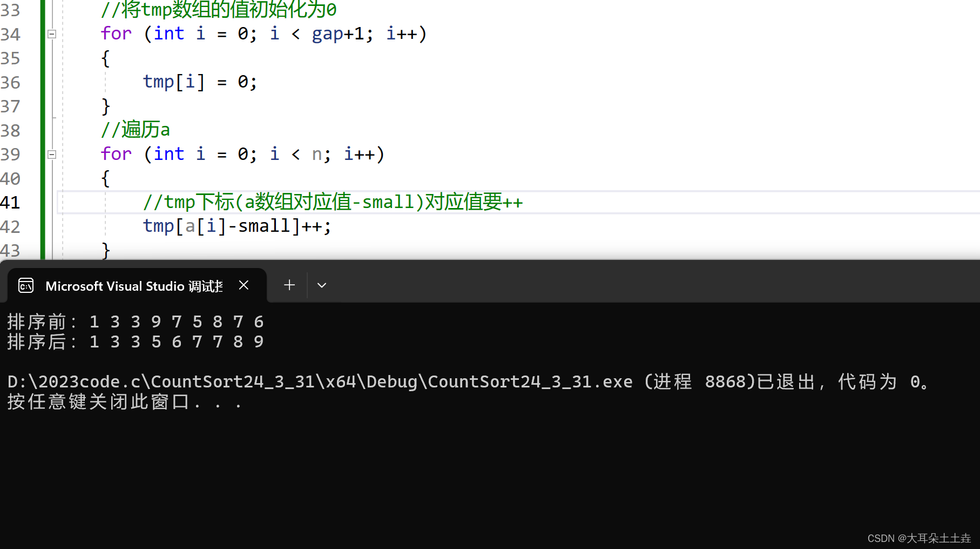Click line number 34 in the gutter

coord(10,35)
